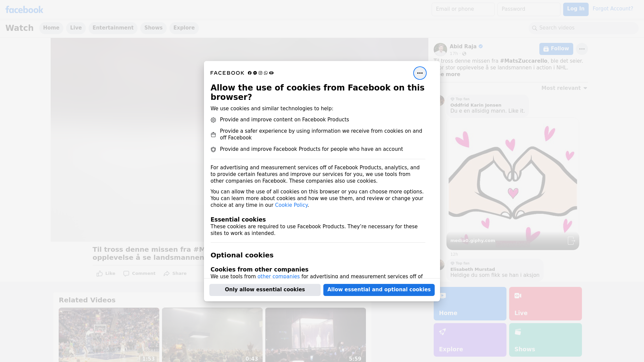Expand post text with See more

click(x=449, y=74)
